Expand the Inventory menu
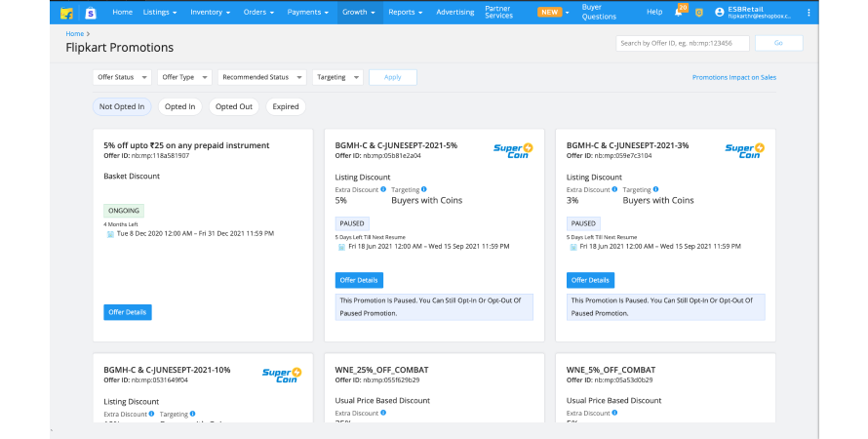 click(x=210, y=12)
